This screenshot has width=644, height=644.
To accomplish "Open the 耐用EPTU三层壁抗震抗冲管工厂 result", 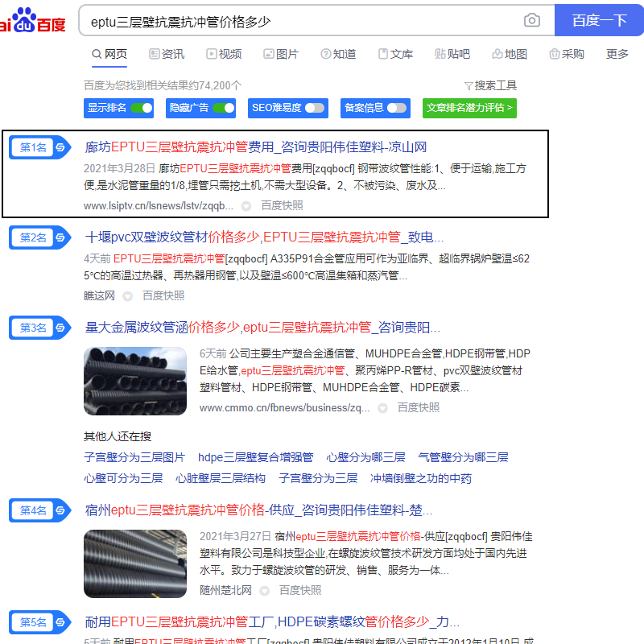I will pyautogui.click(x=272, y=621).
